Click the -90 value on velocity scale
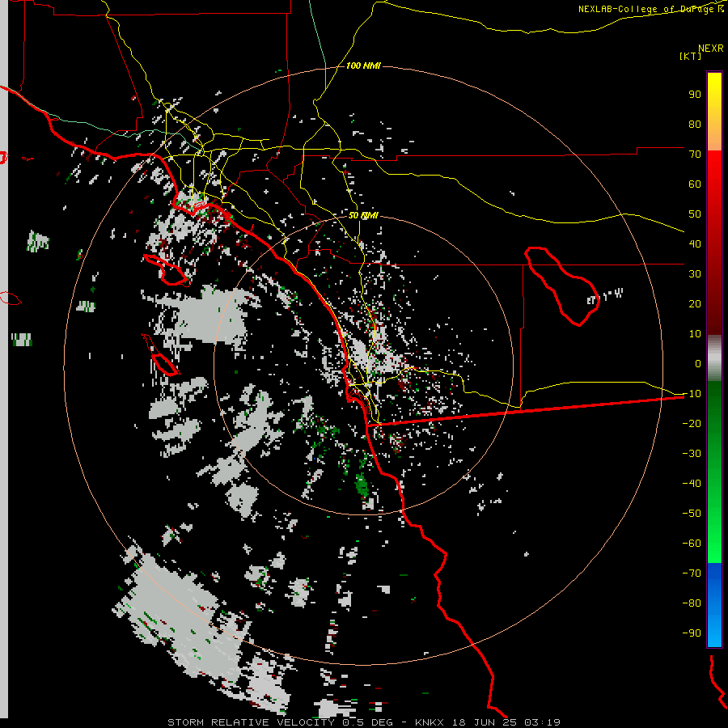Image resolution: width=728 pixels, height=728 pixels. (692, 633)
